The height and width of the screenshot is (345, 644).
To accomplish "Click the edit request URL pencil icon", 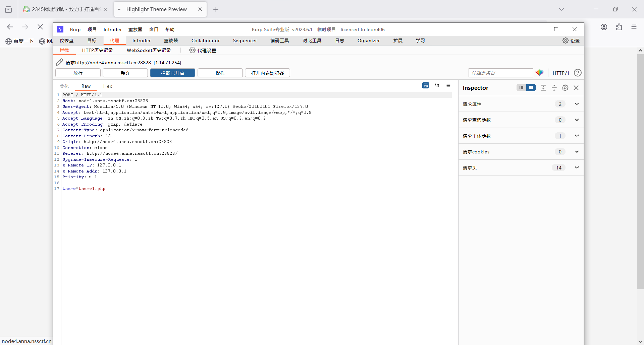I will (59, 62).
